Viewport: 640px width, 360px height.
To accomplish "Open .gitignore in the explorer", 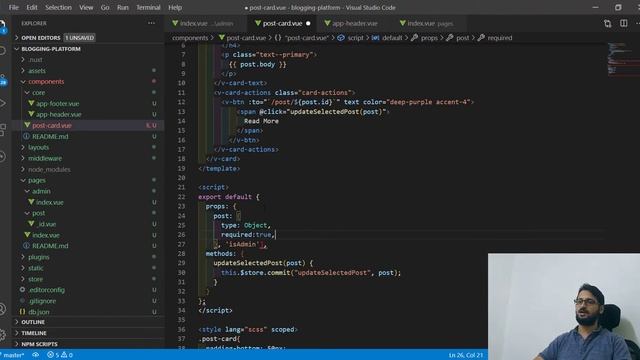I will [x=42, y=301].
